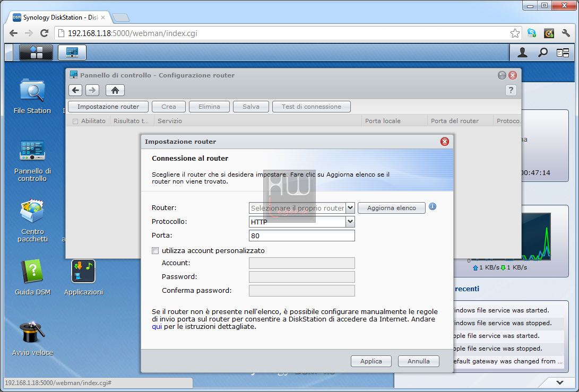Image resolution: width=579 pixels, height=392 pixels.
Task: Launch Avvio veloce wizard icon
Action: coord(32,338)
